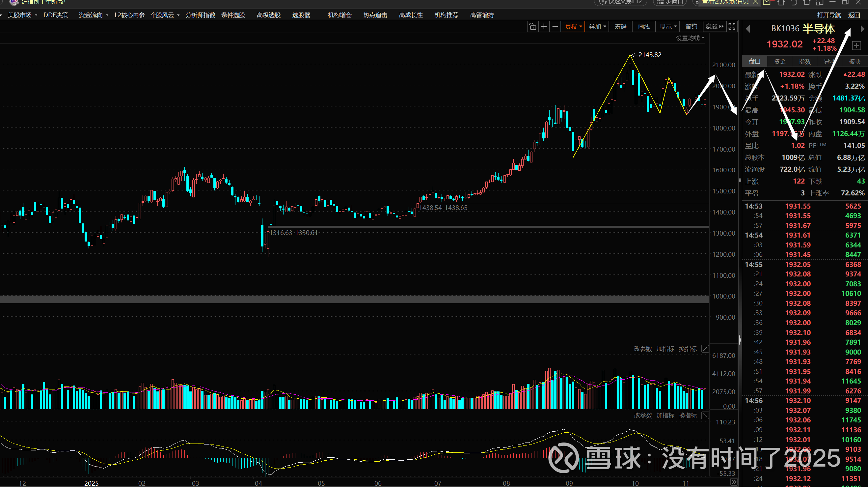The image size is (868, 487).
Task: Click 换指标 on MACD panel
Action: (688, 415)
